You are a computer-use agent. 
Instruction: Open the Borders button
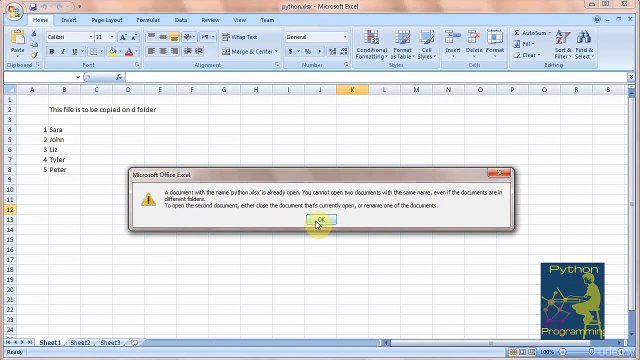click(93, 51)
